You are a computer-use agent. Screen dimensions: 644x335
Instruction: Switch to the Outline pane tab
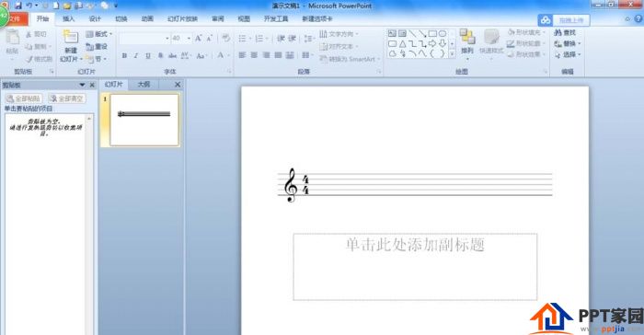pyautogui.click(x=144, y=85)
